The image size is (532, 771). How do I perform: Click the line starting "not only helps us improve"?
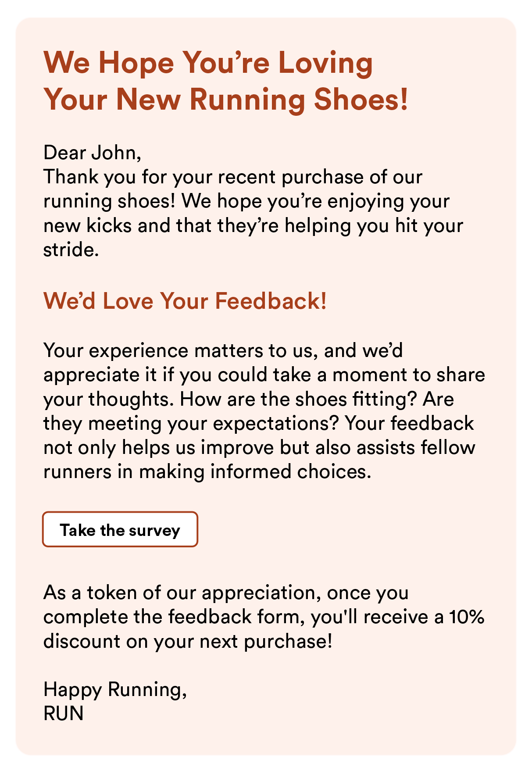[259, 448]
